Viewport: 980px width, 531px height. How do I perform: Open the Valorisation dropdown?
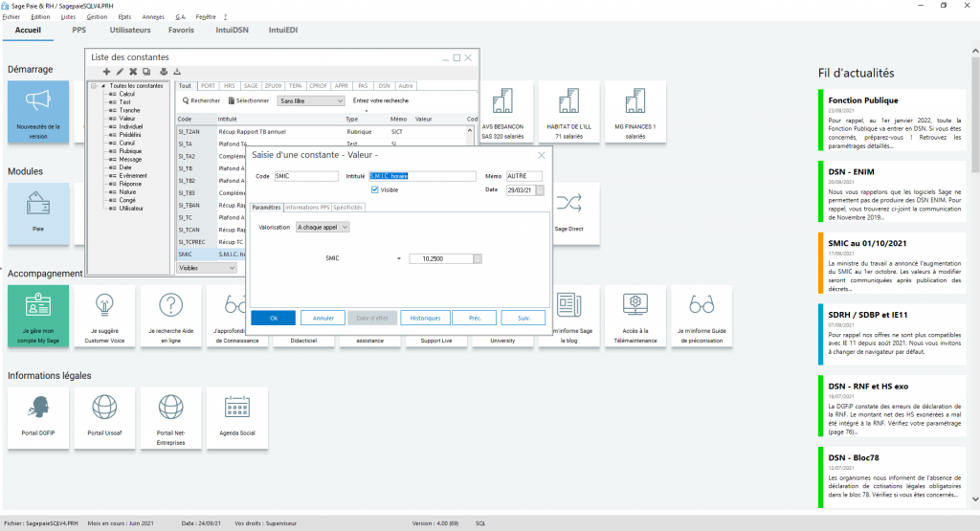[x=323, y=227]
